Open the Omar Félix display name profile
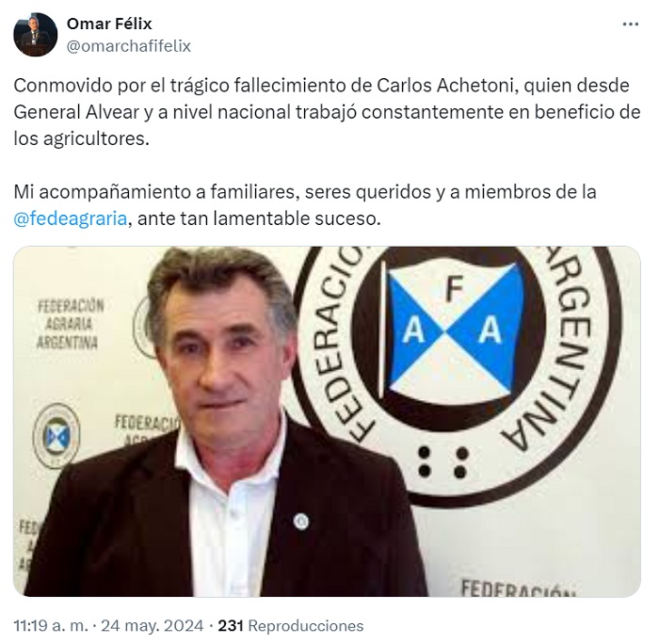Viewport: 659px width, 644px height. (x=109, y=24)
